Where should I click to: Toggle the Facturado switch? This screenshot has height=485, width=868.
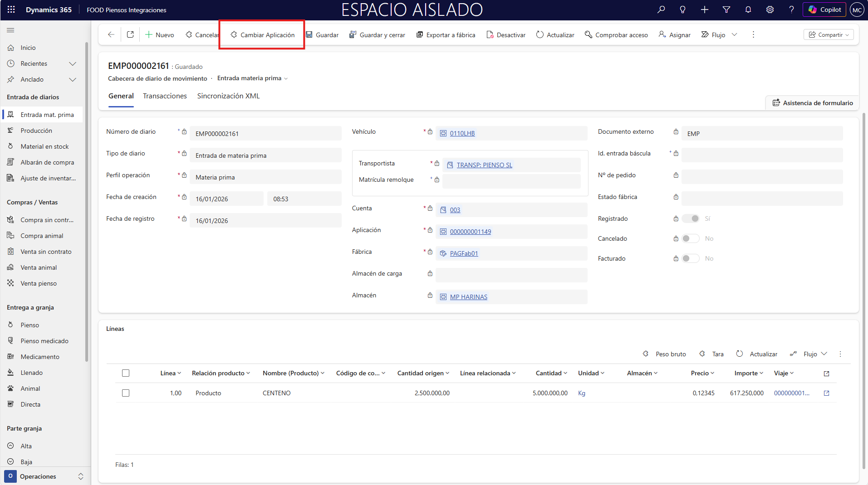point(690,258)
